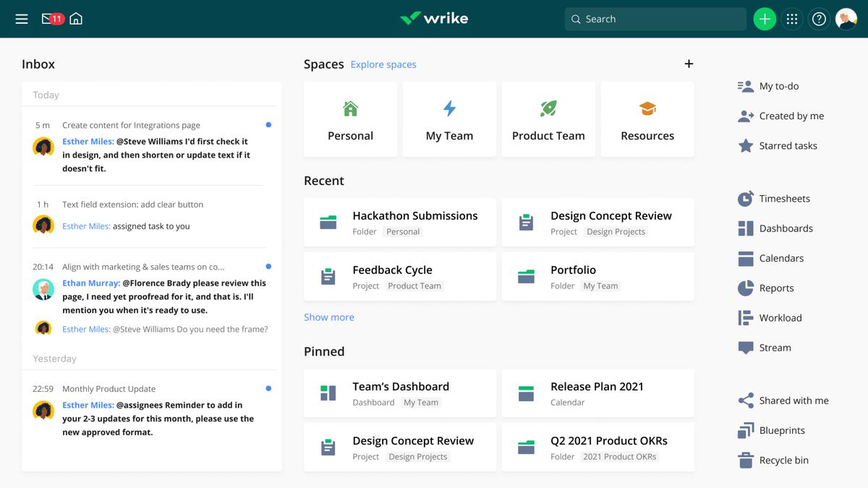Open the inbox mail icon with 11 badge
The width and height of the screenshot is (868, 488).
point(52,19)
